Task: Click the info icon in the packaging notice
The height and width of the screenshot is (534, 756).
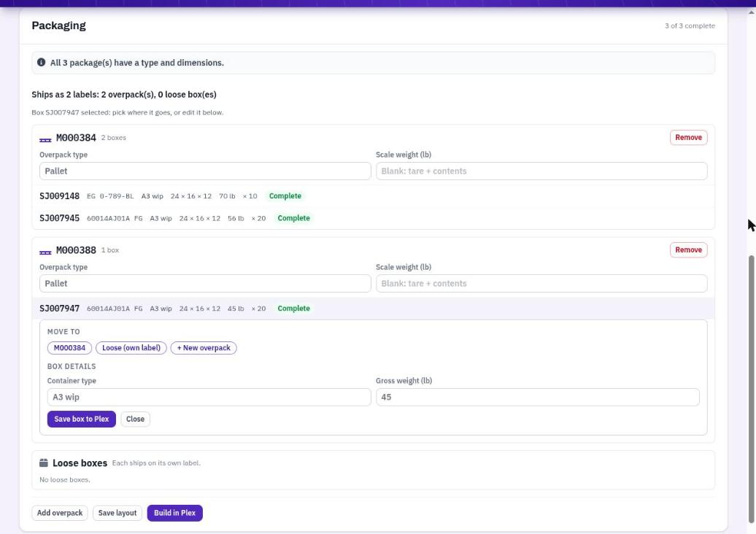Action: (42, 62)
